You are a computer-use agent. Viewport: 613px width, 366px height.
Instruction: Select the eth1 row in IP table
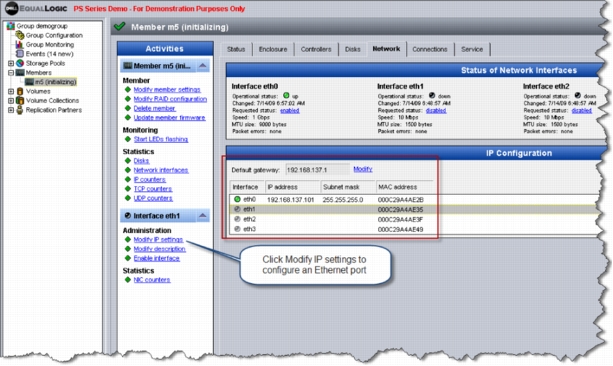[x=414, y=209]
